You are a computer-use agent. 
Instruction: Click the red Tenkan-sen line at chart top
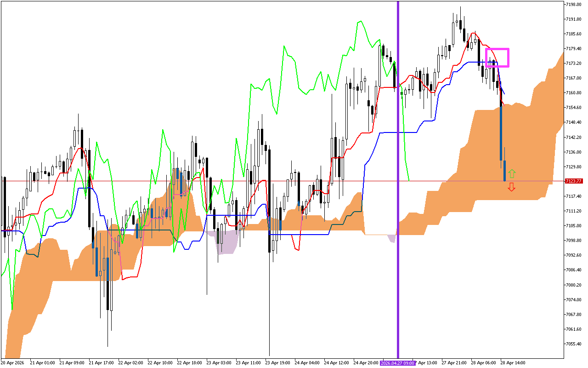pyautogui.click(x=474, y=33)
